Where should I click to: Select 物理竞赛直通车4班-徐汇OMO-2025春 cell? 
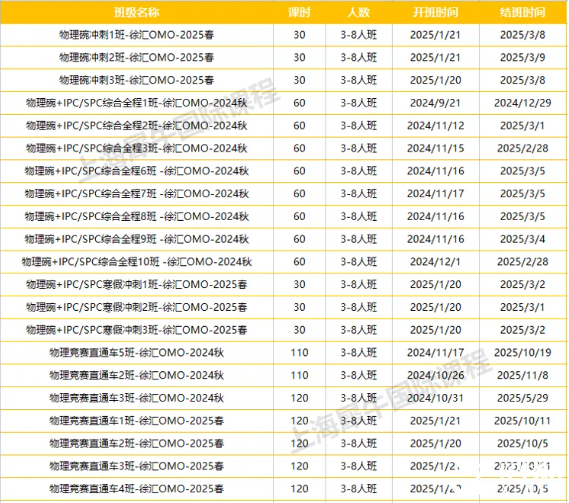point(136,489)
